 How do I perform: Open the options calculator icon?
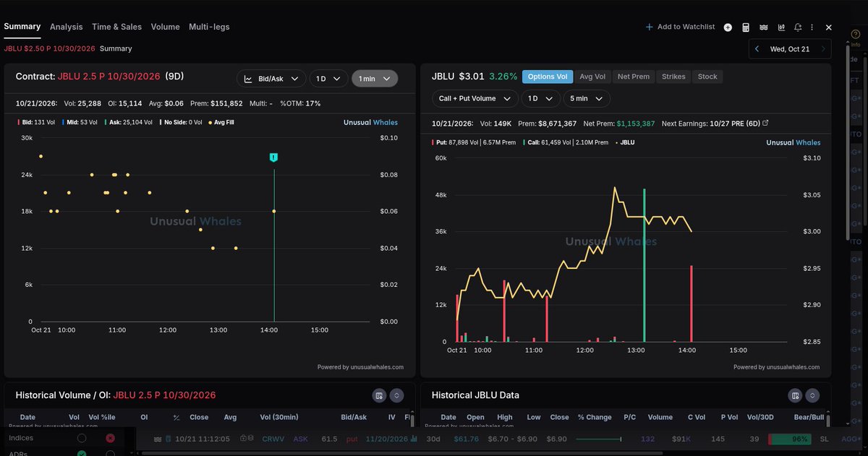point(746,27)
